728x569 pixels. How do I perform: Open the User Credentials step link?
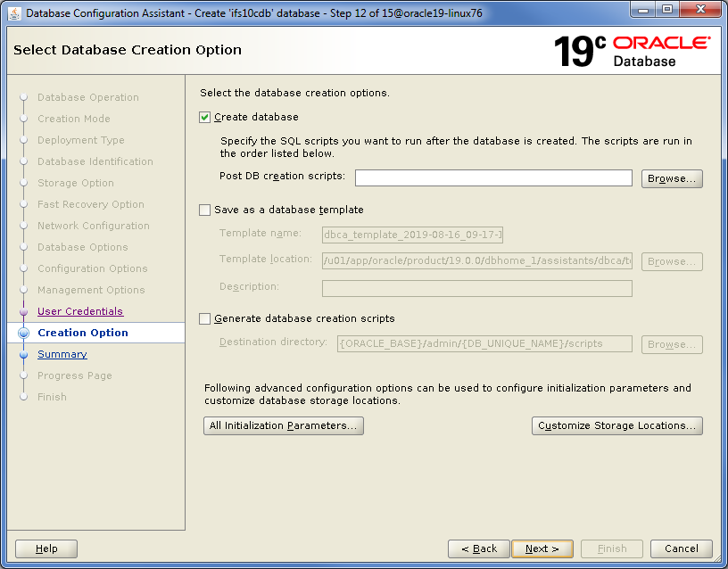pyautogui.click(x=80, y=311)
